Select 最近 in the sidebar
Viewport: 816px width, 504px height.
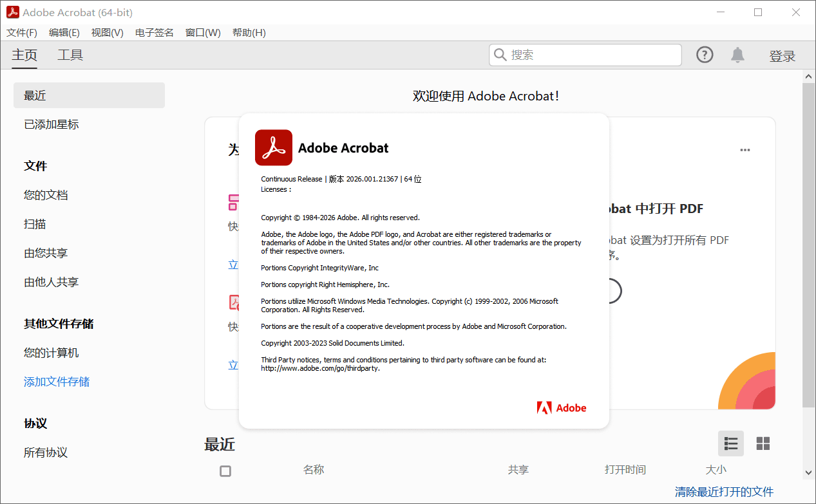(x=89, y=95)
